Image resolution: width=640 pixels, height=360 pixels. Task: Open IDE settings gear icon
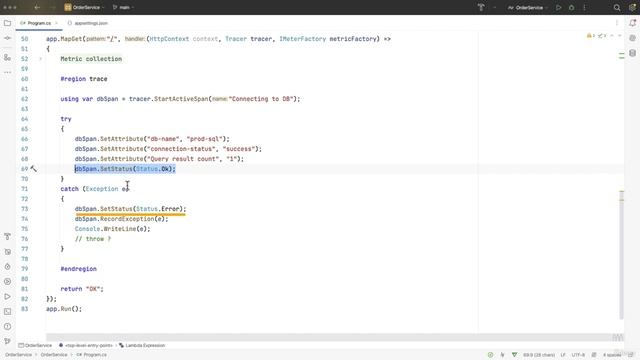632,7
